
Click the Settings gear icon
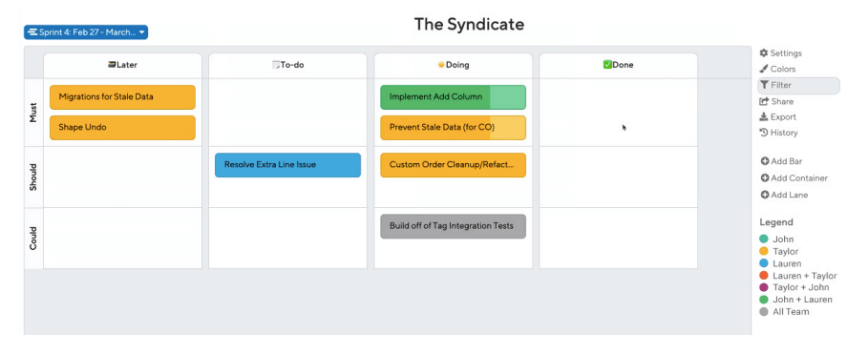pyautogui.click(x=764, y=53)
